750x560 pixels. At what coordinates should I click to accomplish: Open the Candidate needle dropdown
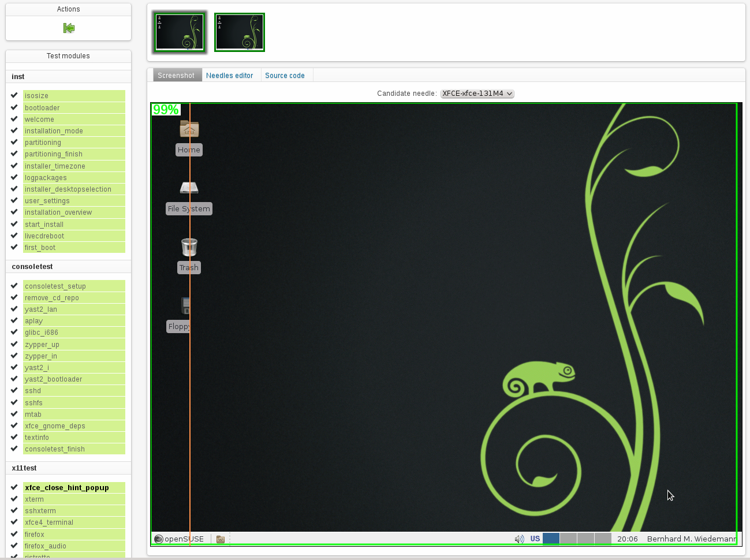point(477,94)
